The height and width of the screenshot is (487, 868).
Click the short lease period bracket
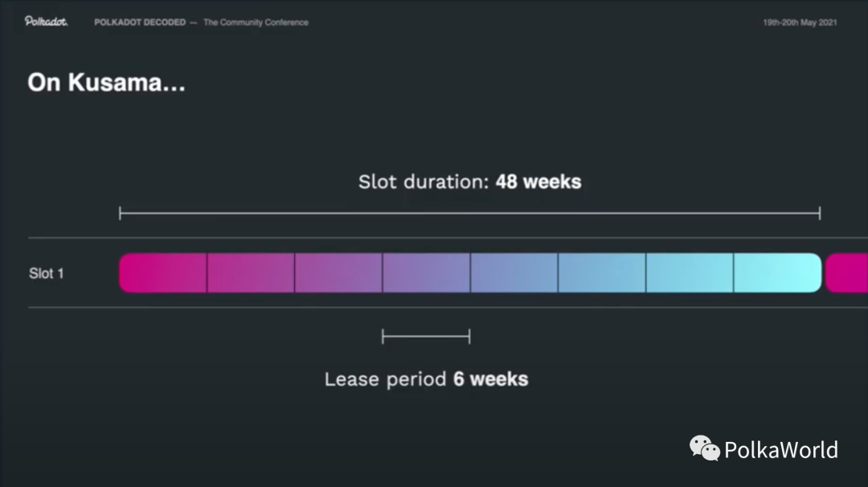[x=426, y=337]
